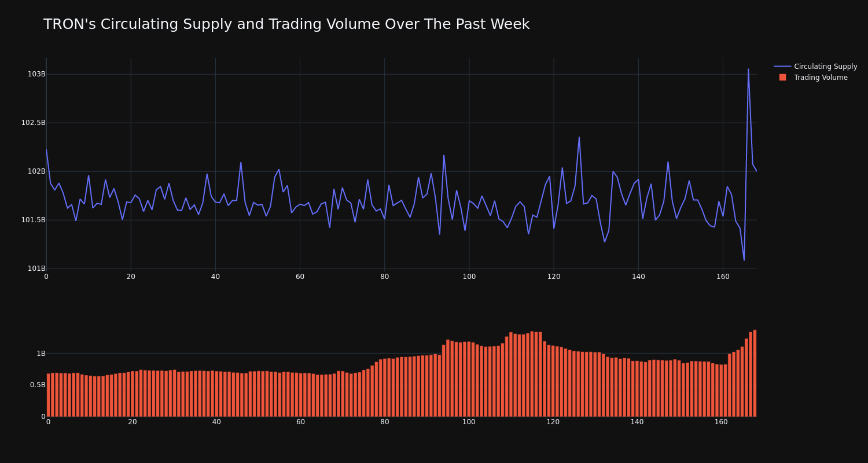
Task: Click the 101B y-axis label
Action: [36, 269]
